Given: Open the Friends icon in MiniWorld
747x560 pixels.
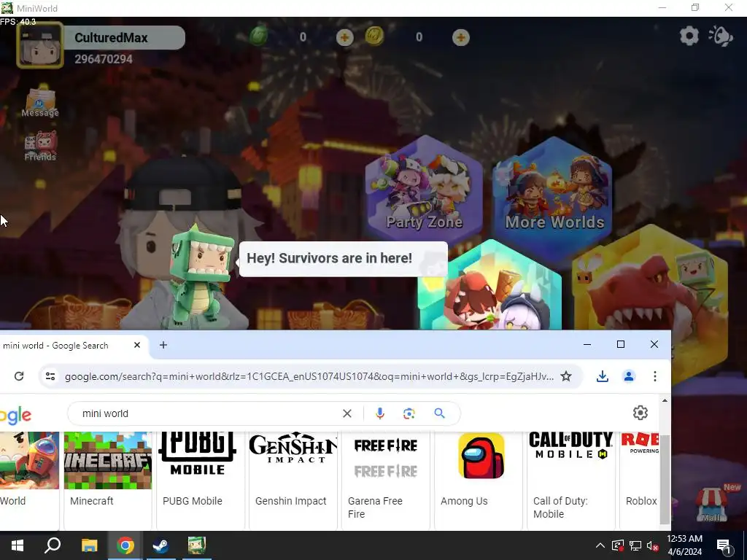Looking at the screenshot, I should tap(40, 146).
